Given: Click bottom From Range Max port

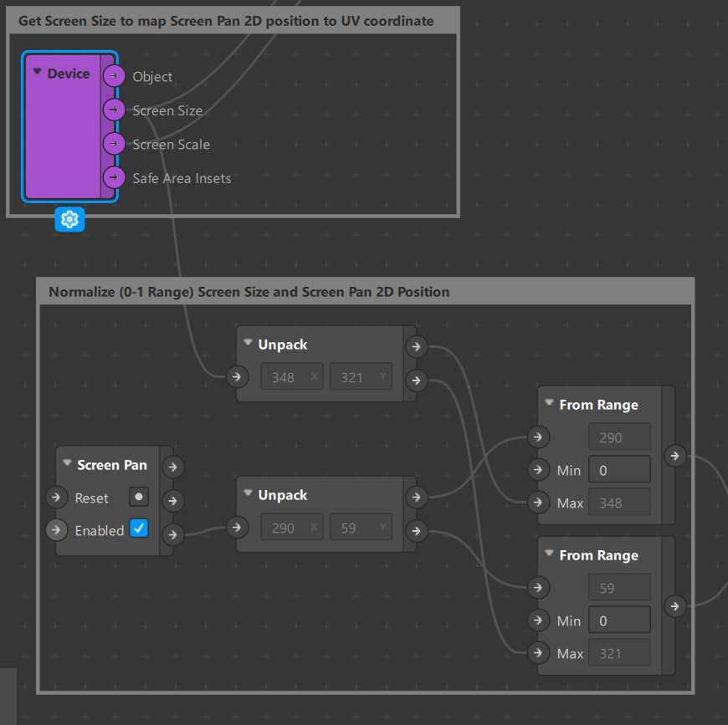Looking at the screenshot, I should [x=538, y=653].
